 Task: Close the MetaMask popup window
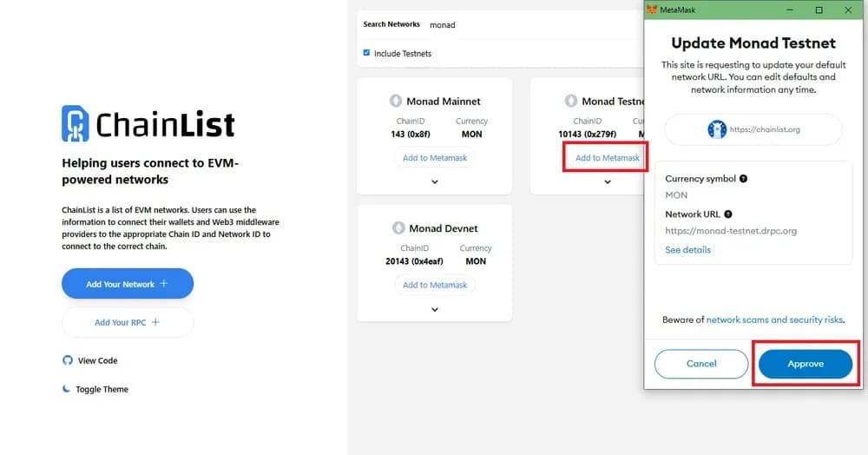coord(848,10)
